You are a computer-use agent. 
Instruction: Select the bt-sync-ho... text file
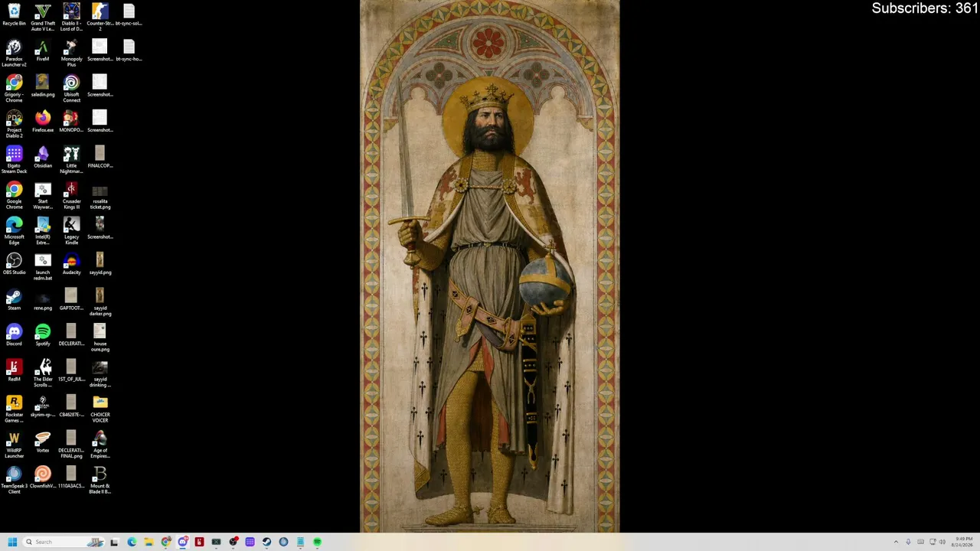(x=129, y=51)
